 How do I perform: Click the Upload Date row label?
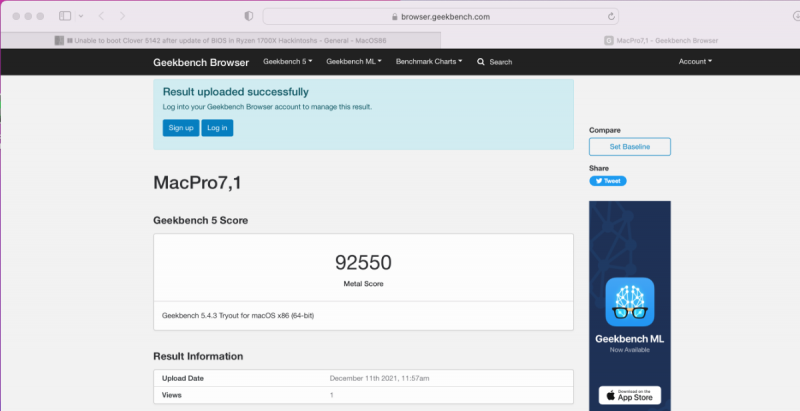(x=183, y=378)
